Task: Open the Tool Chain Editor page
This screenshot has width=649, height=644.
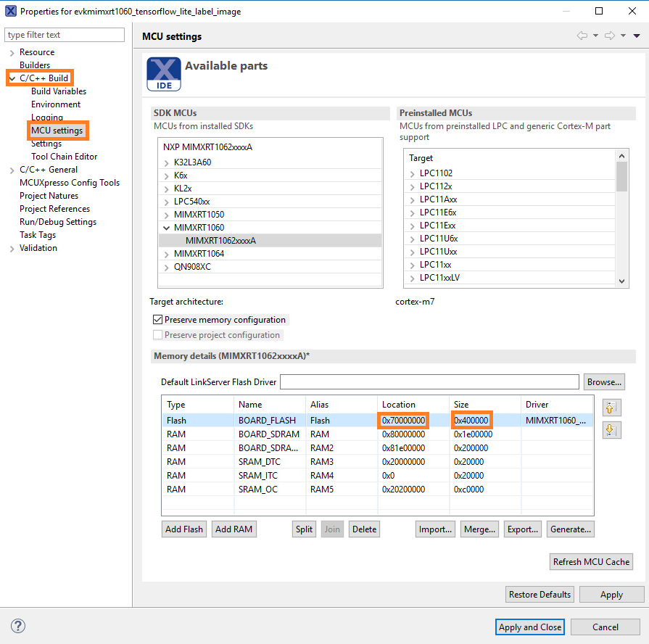Action: tap(64, 157)
